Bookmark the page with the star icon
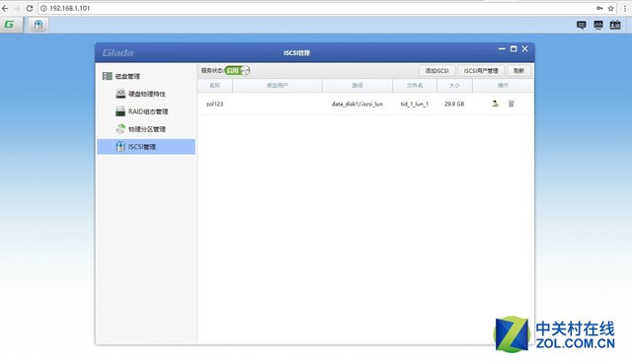632x364 pixels. 611,8
